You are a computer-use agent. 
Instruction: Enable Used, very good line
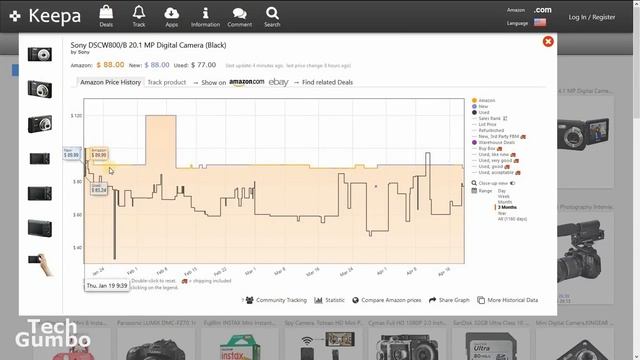click(495, 160)
